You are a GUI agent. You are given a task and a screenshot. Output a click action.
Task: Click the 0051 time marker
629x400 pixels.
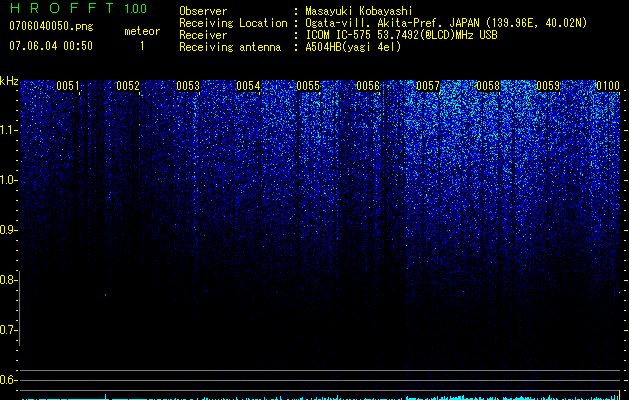(x=68, y=86)
